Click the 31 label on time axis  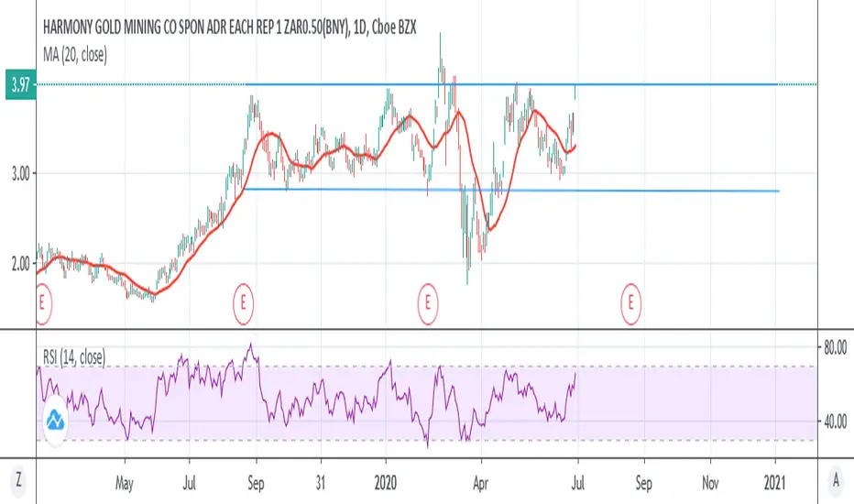321,483
